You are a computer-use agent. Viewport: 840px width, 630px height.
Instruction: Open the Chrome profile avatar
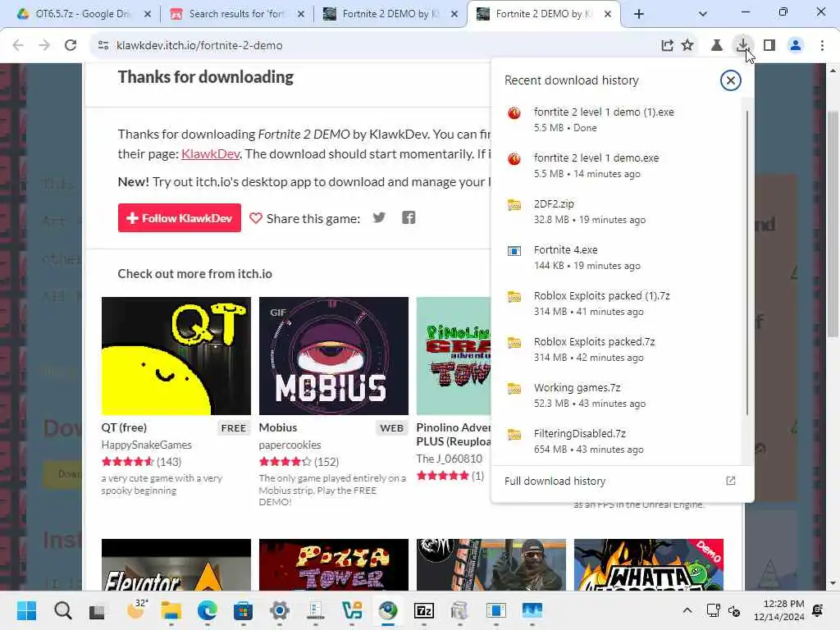796,46
